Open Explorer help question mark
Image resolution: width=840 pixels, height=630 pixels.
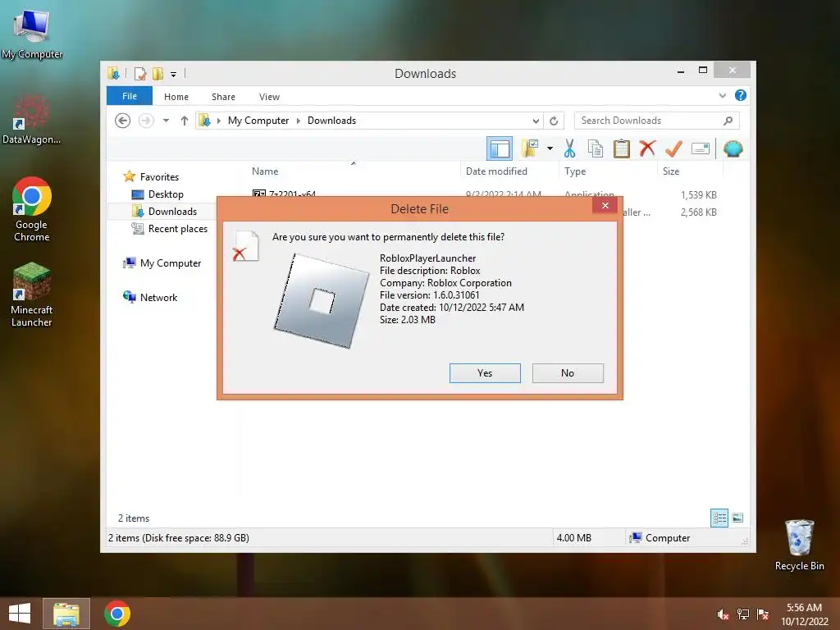coord(741,95)
